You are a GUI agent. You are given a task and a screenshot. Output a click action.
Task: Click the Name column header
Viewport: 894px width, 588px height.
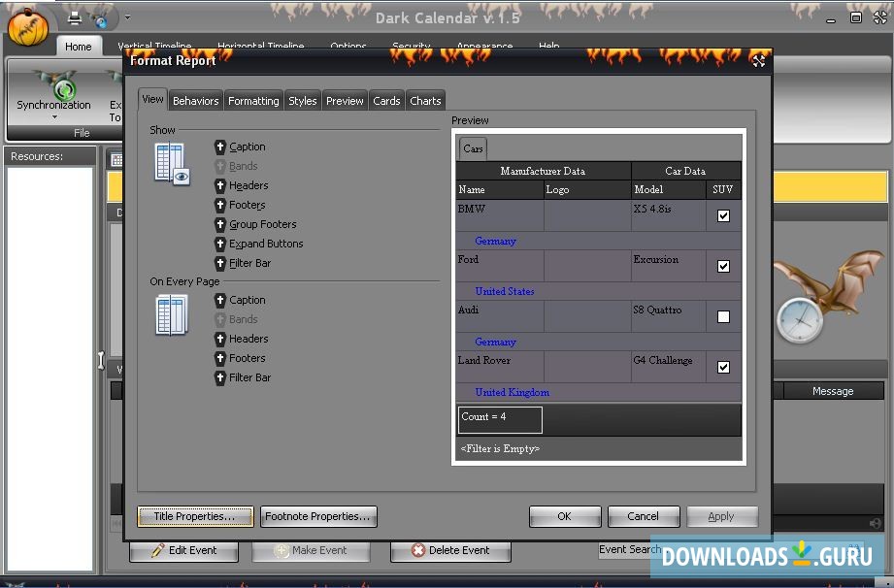tap(500, 190)
